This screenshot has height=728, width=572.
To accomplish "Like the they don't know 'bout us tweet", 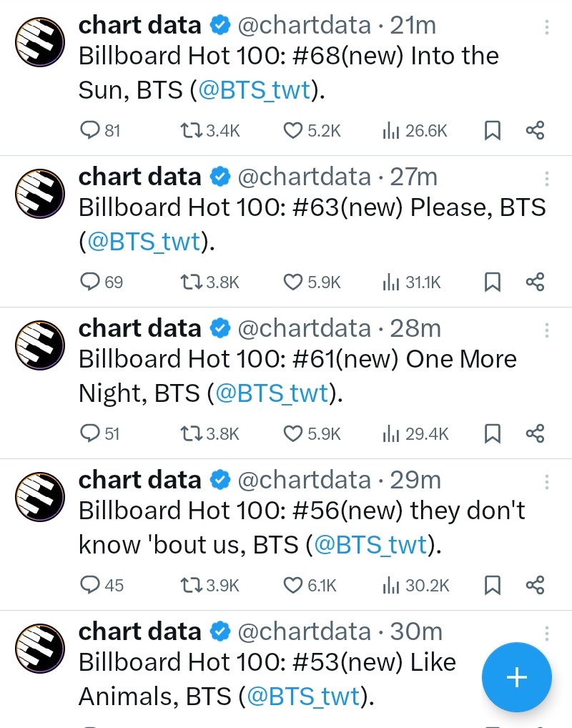I will coord(293,586).
